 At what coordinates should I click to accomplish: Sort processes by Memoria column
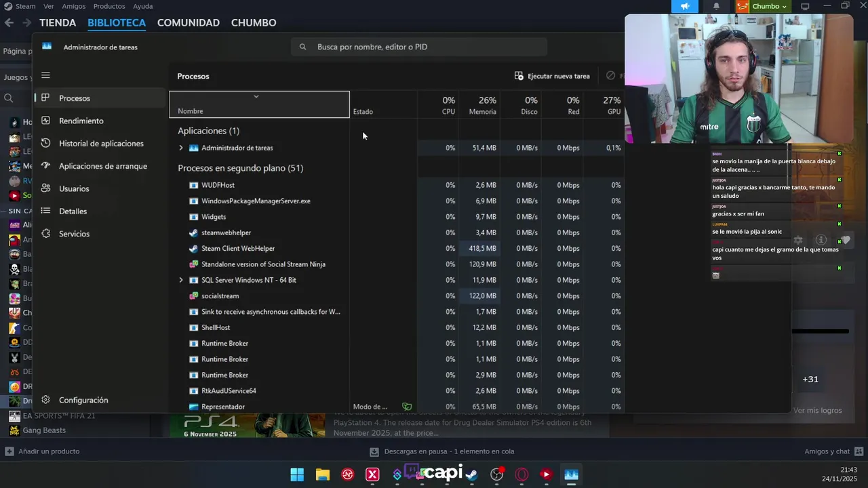(x=479, y=104)
